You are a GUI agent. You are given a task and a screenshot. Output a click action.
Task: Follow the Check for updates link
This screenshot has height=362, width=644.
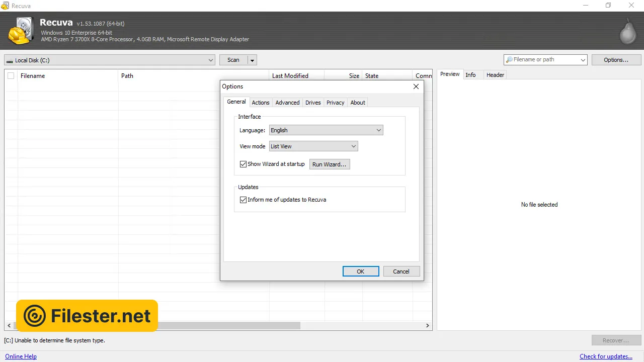(x=606, y=356)
